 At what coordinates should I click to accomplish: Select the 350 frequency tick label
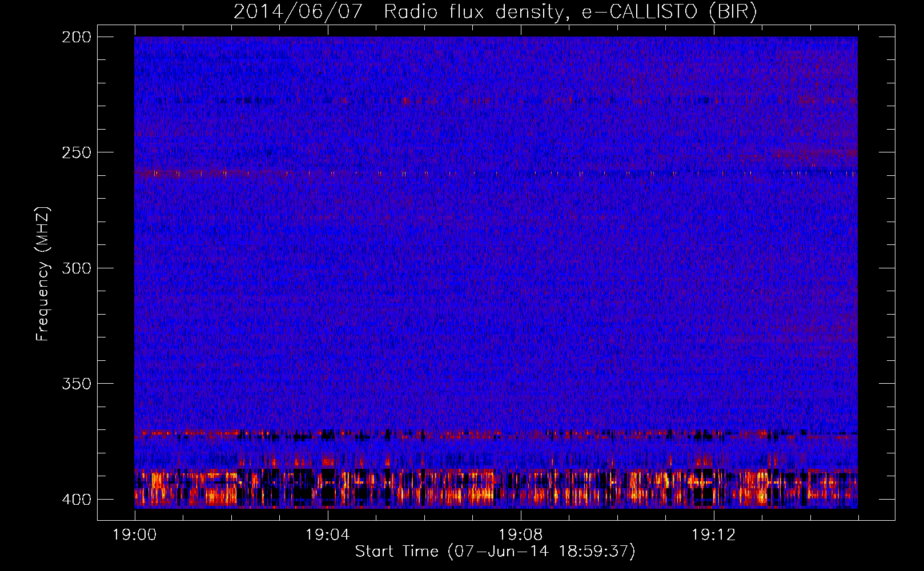77,384
